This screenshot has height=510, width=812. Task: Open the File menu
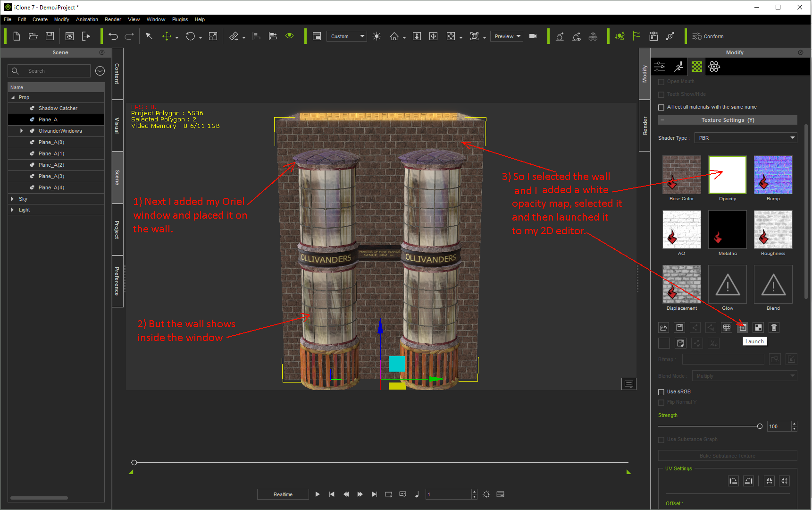tap(8, 19)
